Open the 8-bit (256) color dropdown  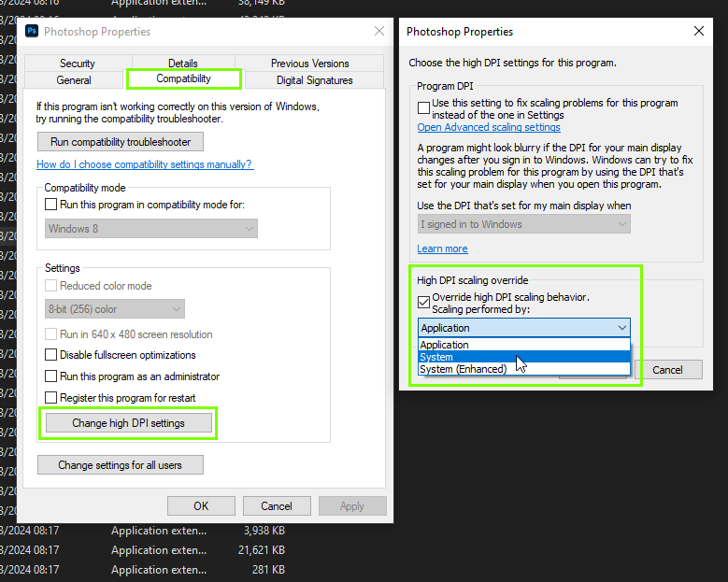click(115, 308)
